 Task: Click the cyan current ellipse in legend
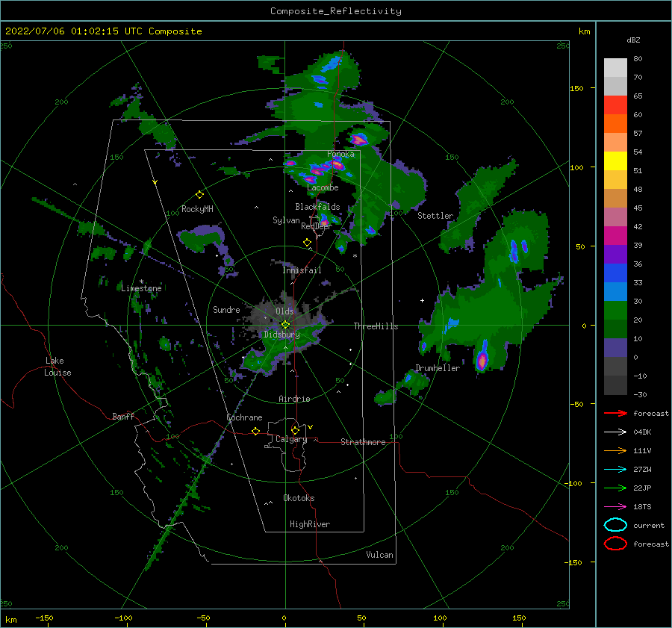point(615,525)
